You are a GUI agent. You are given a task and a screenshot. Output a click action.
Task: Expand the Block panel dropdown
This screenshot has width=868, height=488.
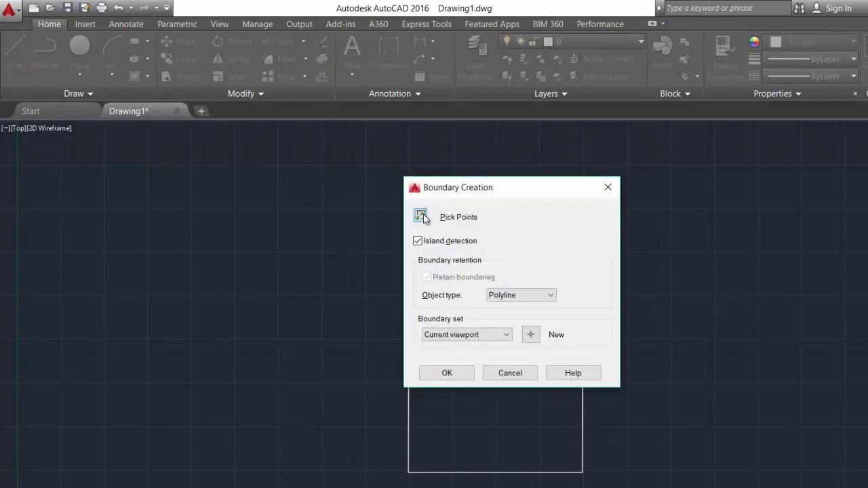pyautogui.click(x=675, y=94)
